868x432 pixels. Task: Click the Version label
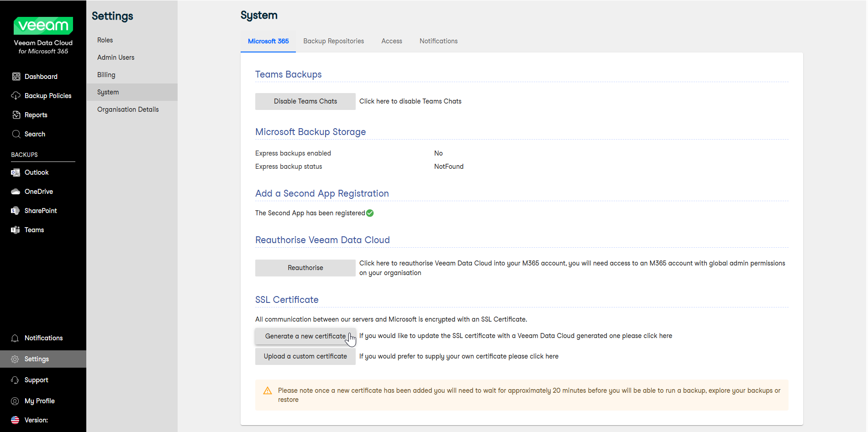tap(36, 420)
